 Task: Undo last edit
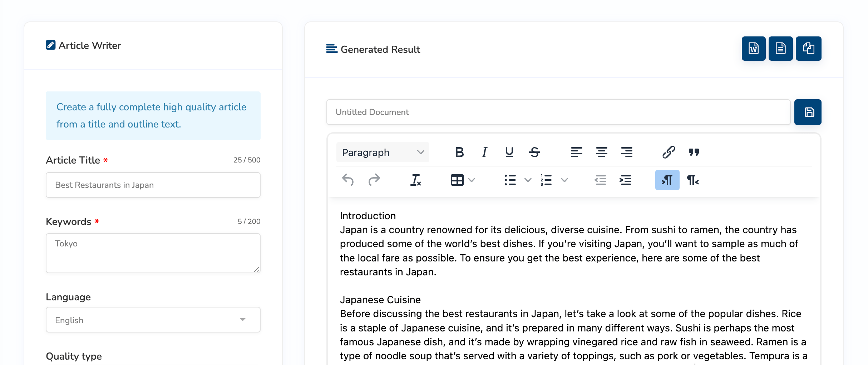point(348,180)
